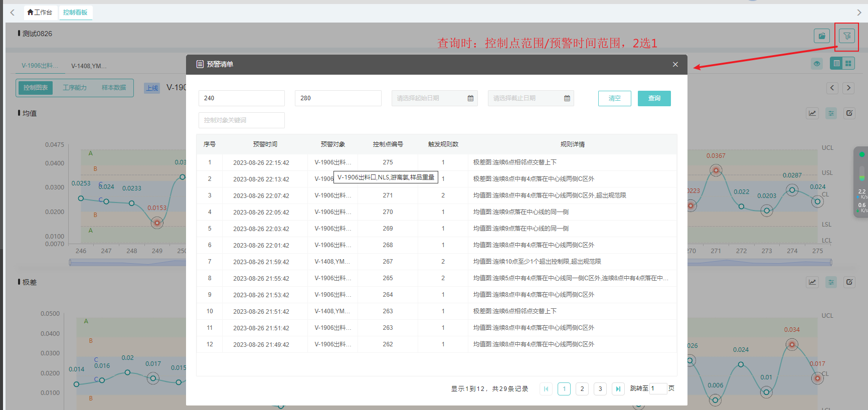Click the 上线 status tag
The image size is (868, 410).
(152, 88)
